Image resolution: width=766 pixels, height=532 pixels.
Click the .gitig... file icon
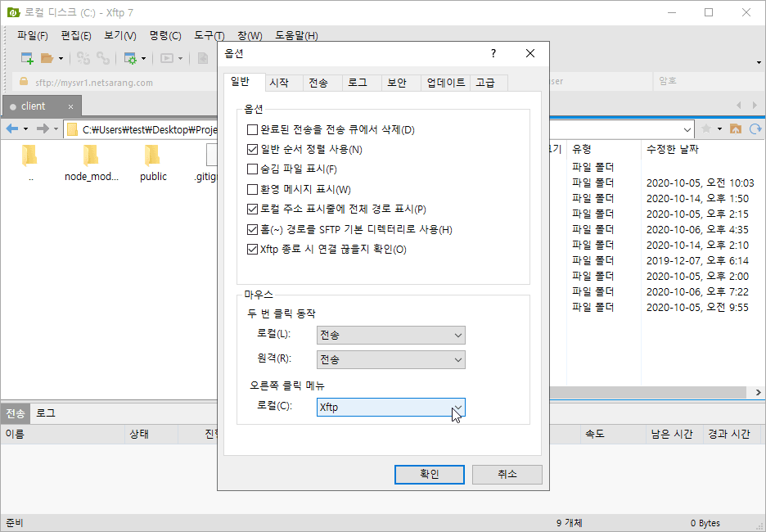point(211,156)
